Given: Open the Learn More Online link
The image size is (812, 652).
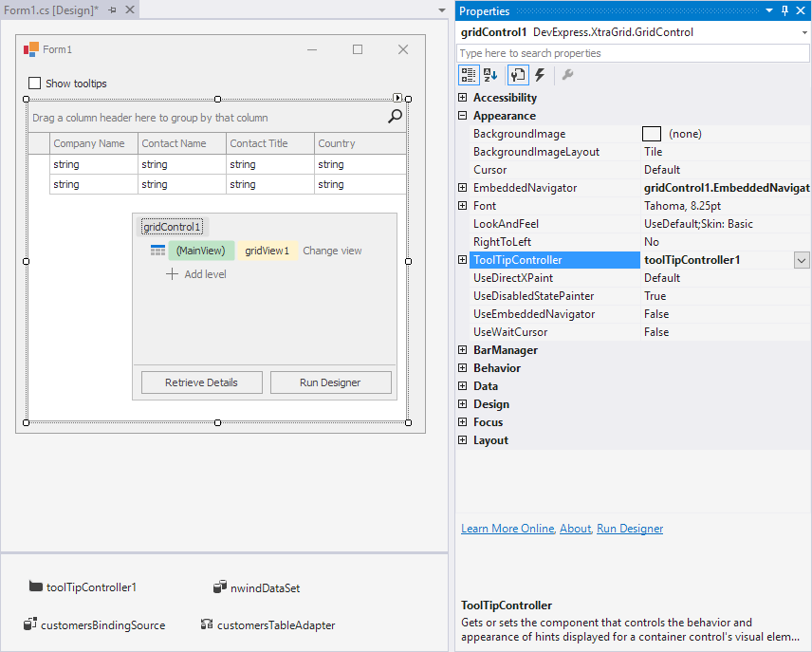Looking at the screenshot, I should (507, 529).
